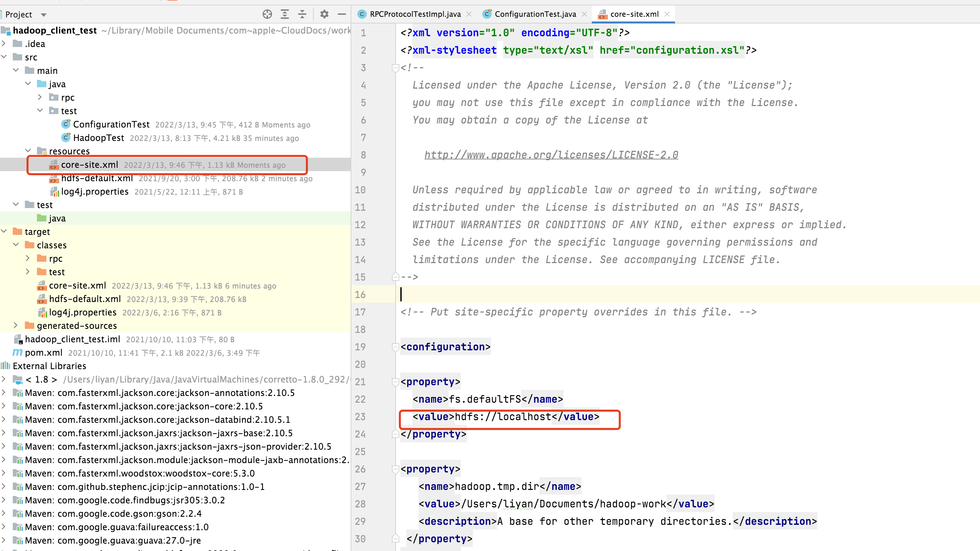Collapse the target folder
This screenshot has width=980, height=551.
click(x=4, y=232)
